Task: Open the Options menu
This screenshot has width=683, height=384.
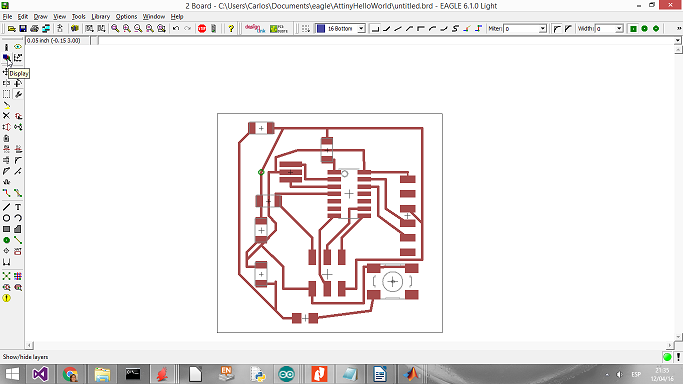Action: [126, 17]
